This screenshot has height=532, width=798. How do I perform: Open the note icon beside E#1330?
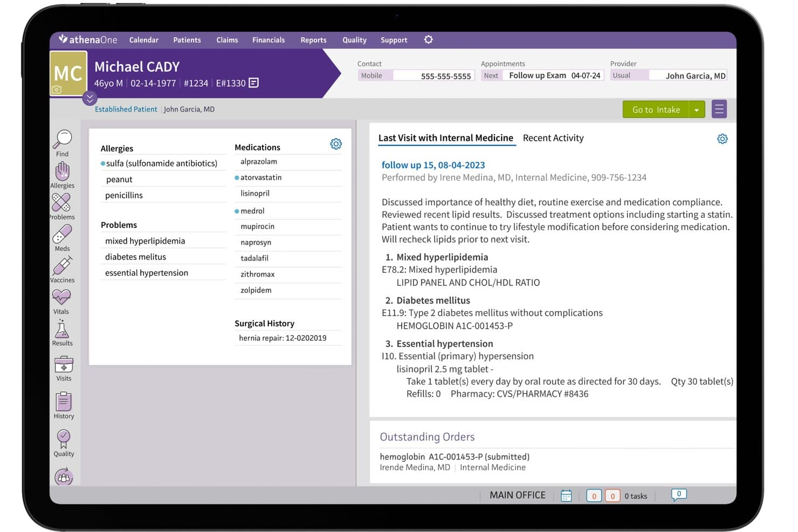(253, 82)
